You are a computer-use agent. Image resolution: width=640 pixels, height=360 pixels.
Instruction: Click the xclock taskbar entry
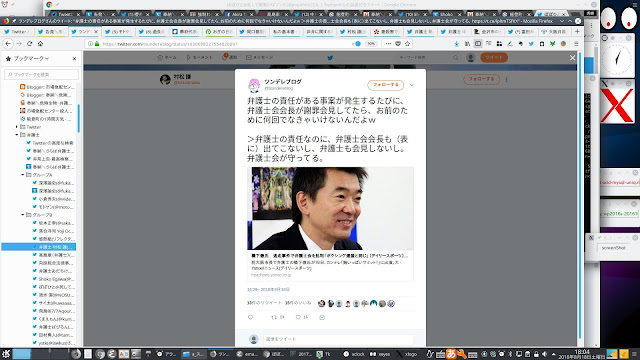[x=354, y=354]
